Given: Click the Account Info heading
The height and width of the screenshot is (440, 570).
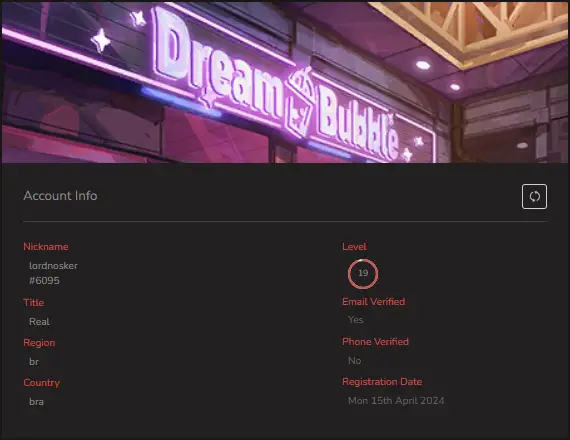Looking at the screenshot, I should click(x=60, y=196).
